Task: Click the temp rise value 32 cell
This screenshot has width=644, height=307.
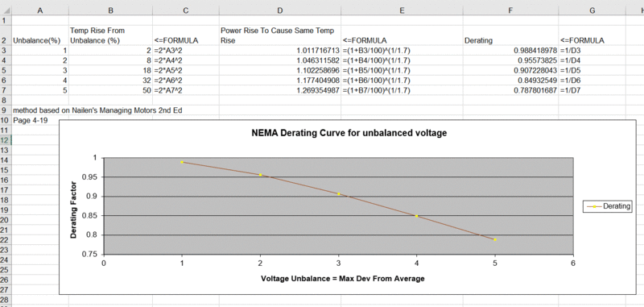Action: (110, 81)
